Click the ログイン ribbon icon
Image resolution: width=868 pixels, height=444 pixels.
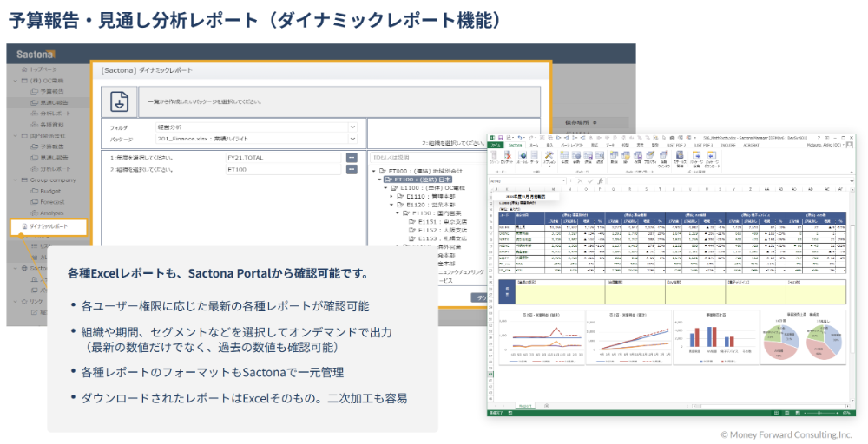pyautogui.click(x=493, y=158)
